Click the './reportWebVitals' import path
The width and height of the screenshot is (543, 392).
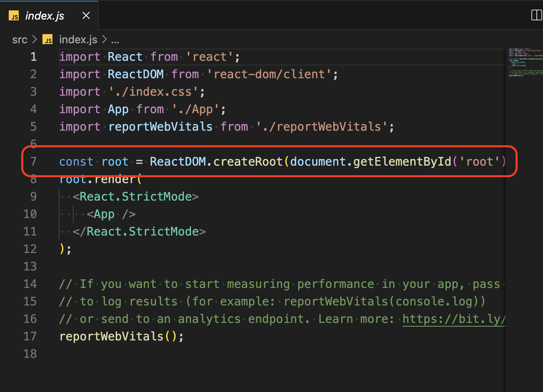(x=321, y=127)
